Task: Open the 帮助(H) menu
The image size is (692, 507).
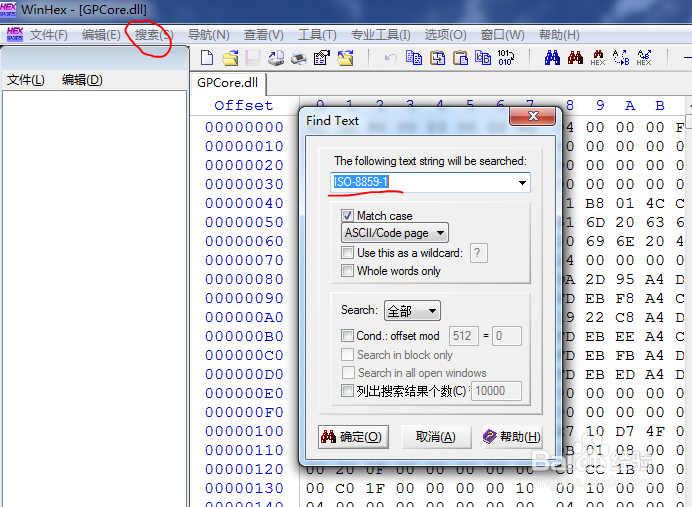Action: click(x=559, y=34)
